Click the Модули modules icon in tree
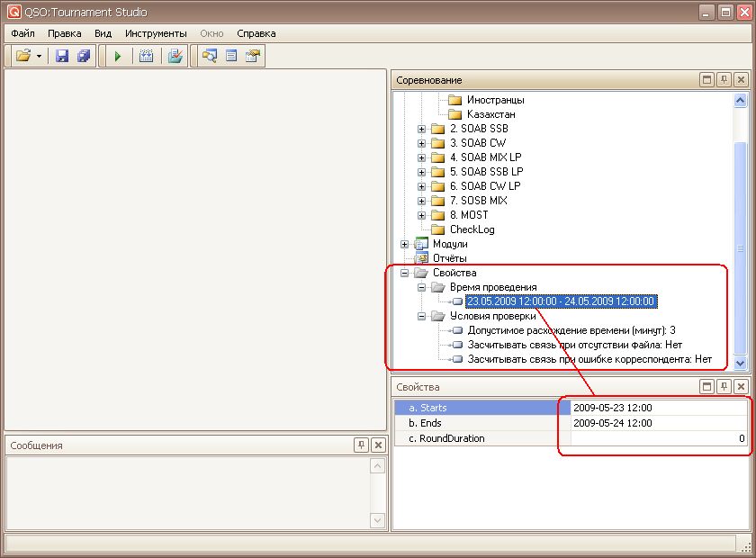The image size is (756, 558). click(420, 244)
